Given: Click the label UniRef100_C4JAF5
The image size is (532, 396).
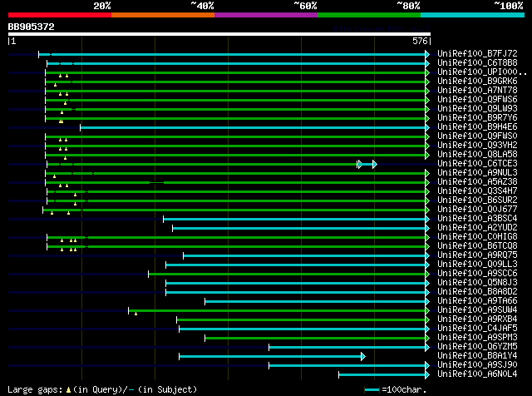Looking at the screenshot, I should [x=477, y=329].
